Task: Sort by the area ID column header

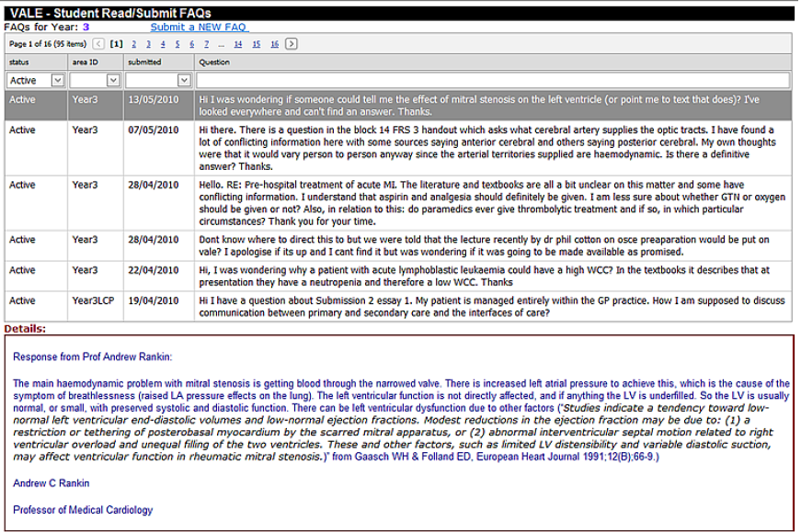Action: 86,62
